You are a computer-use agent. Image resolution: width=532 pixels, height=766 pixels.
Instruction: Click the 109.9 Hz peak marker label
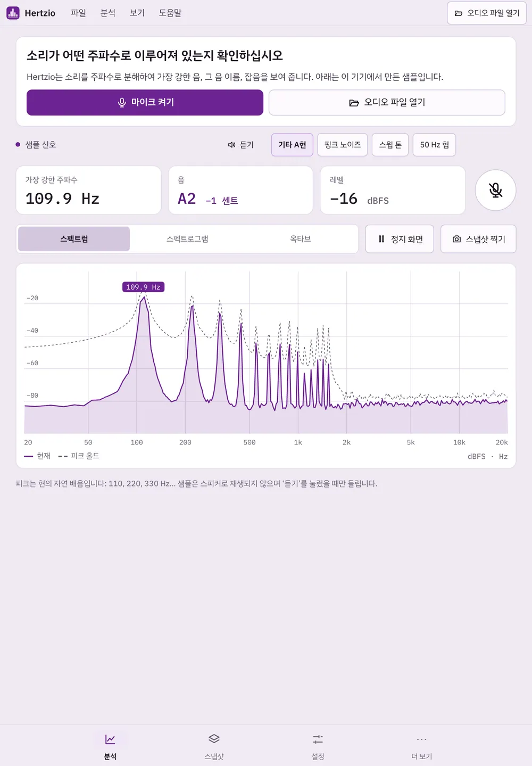pos(143,287)
